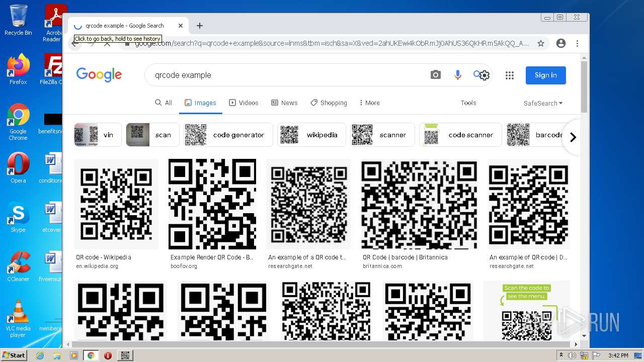Open Tools filter options
The image size is (644, 362).
468,103
